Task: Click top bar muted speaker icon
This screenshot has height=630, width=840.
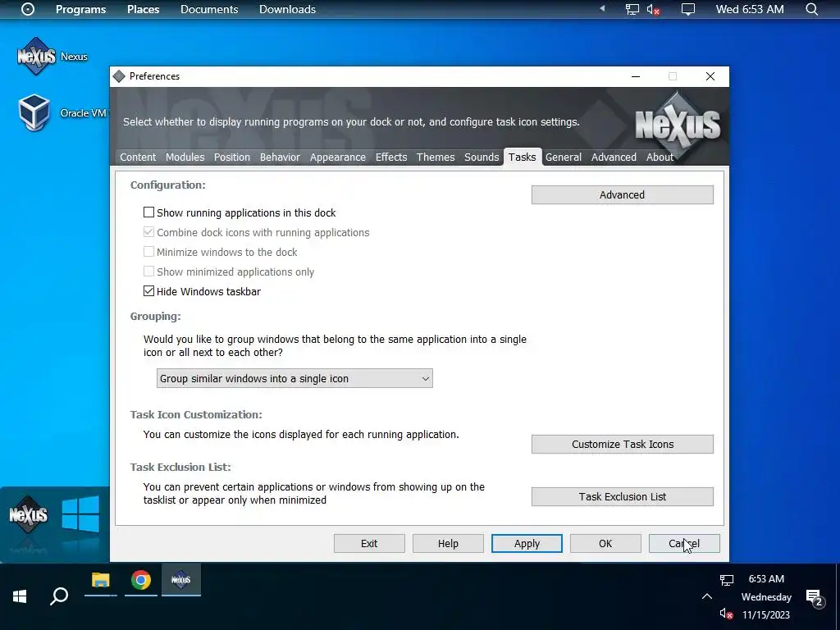Action: tap(653, 9)
